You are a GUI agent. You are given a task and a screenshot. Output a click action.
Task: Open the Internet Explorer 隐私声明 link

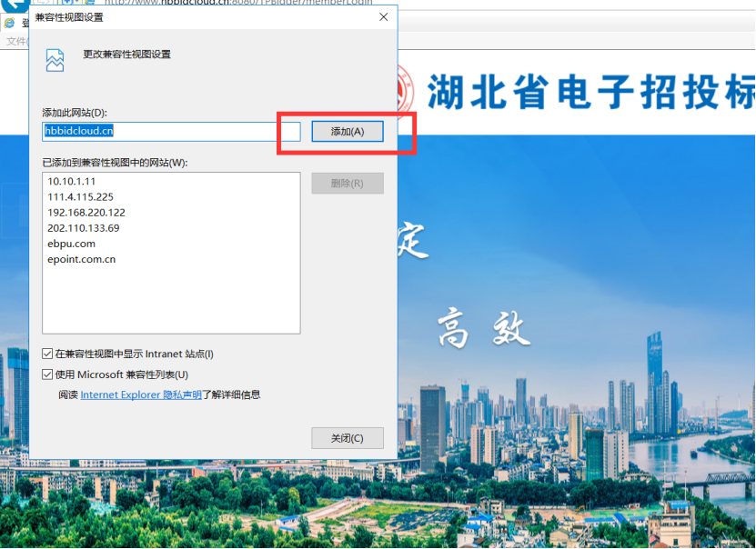tap(141, 394)
